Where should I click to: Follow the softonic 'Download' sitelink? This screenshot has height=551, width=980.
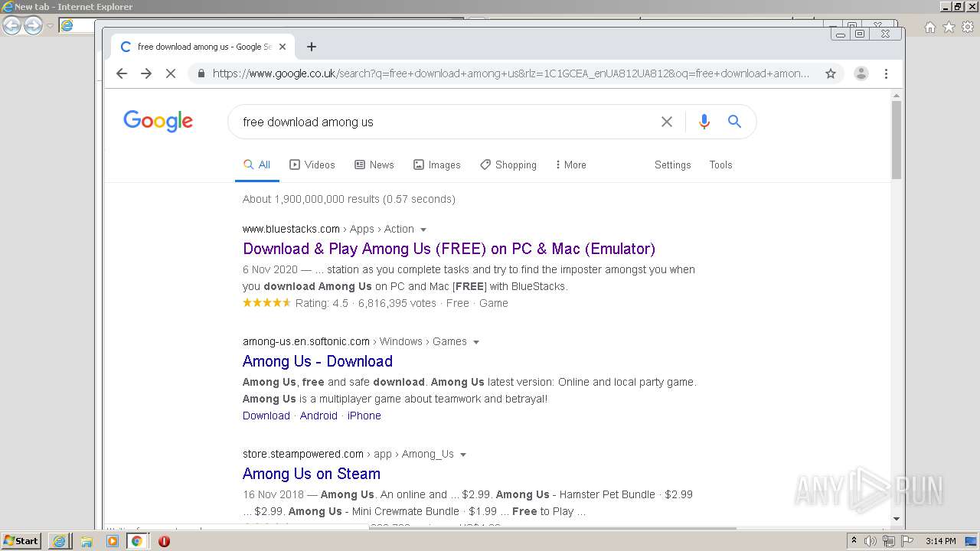266,416
